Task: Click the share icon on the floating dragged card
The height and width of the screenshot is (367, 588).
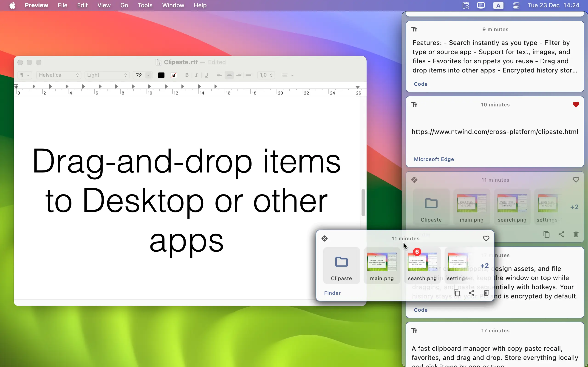Action: [x=471, y=293]
